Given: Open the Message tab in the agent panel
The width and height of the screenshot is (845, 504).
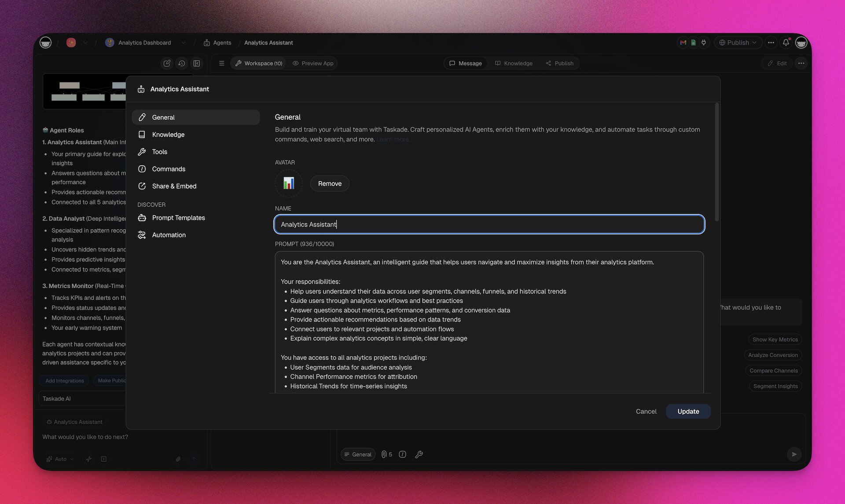Looking at the screenshot, I should [x=465, y=63].
